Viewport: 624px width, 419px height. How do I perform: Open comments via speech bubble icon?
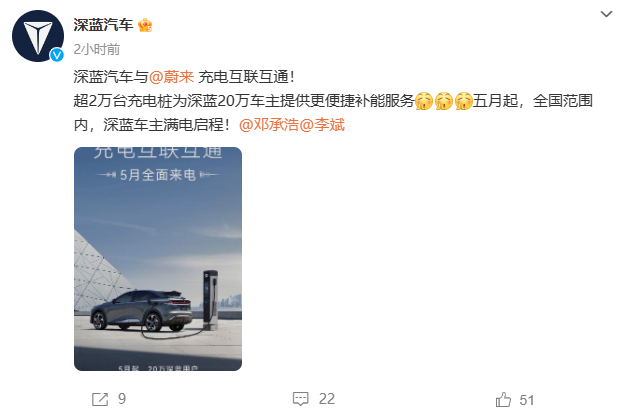[x=300, y=399]
